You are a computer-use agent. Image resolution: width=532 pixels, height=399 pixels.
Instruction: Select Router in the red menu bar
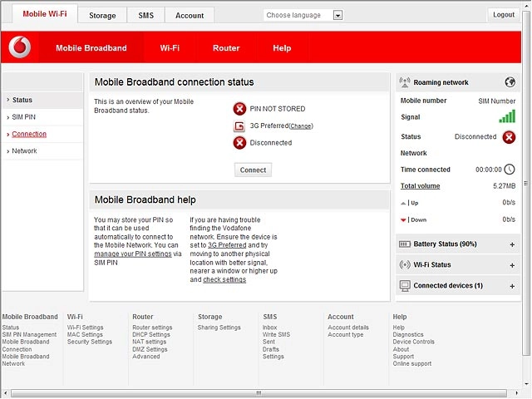click(x=226, y=48)
